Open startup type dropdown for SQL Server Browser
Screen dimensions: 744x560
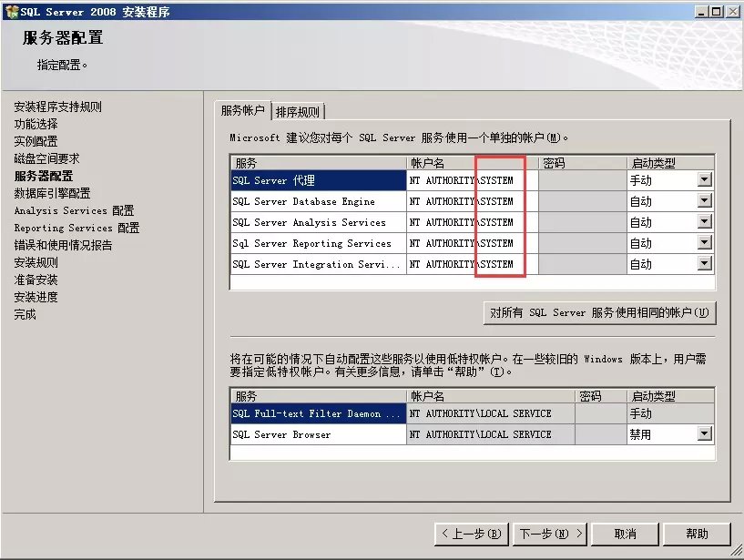[x=705, y=434]
